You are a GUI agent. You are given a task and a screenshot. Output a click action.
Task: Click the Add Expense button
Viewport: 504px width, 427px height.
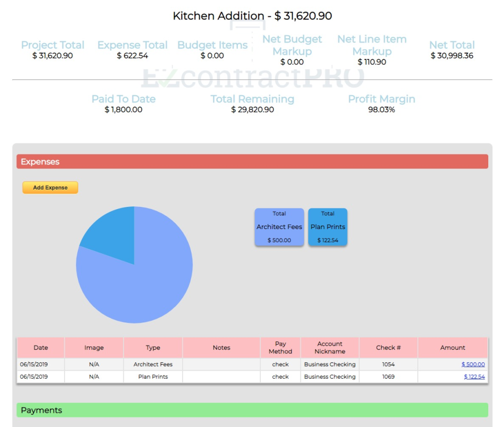coord(50,188)
